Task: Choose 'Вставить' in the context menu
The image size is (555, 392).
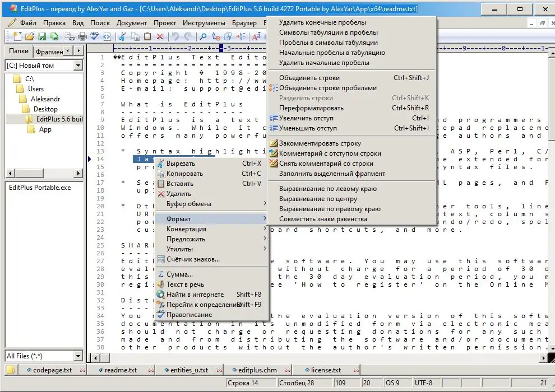Action: coord(211,184)
